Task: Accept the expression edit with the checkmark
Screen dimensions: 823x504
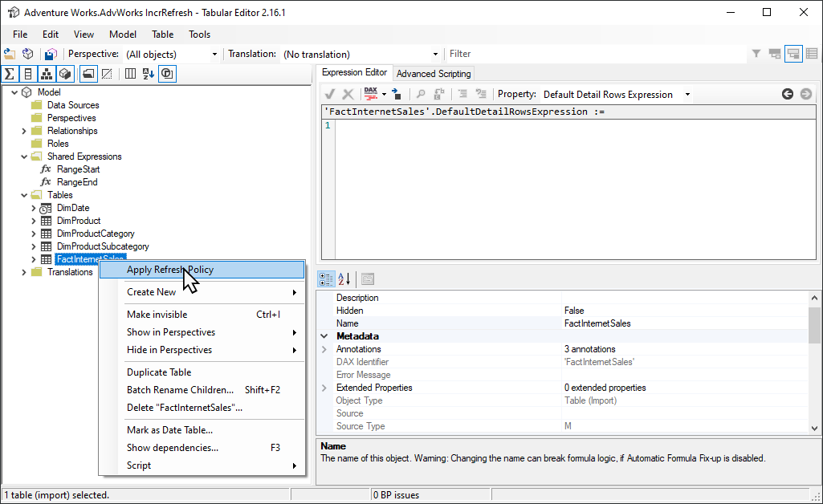Action: point(330,94)
